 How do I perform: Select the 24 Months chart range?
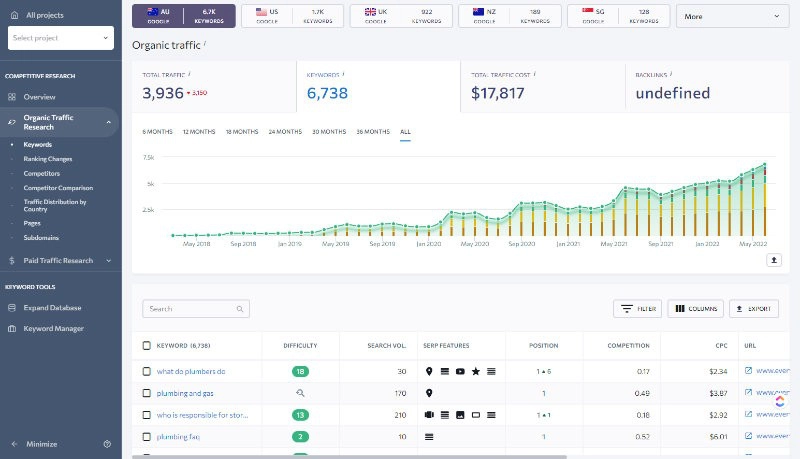coord(285,132)
